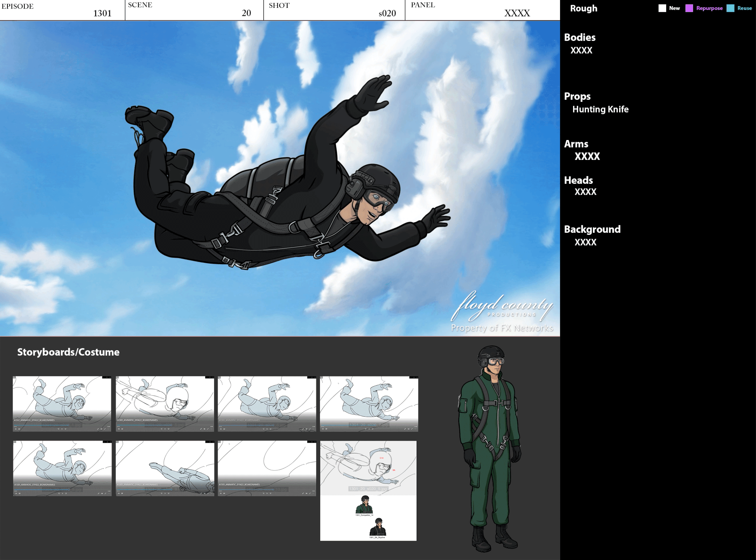756x560 pixels.
Task: Click the 1301_SA_Skydive character bust
Action: [378, 527]
